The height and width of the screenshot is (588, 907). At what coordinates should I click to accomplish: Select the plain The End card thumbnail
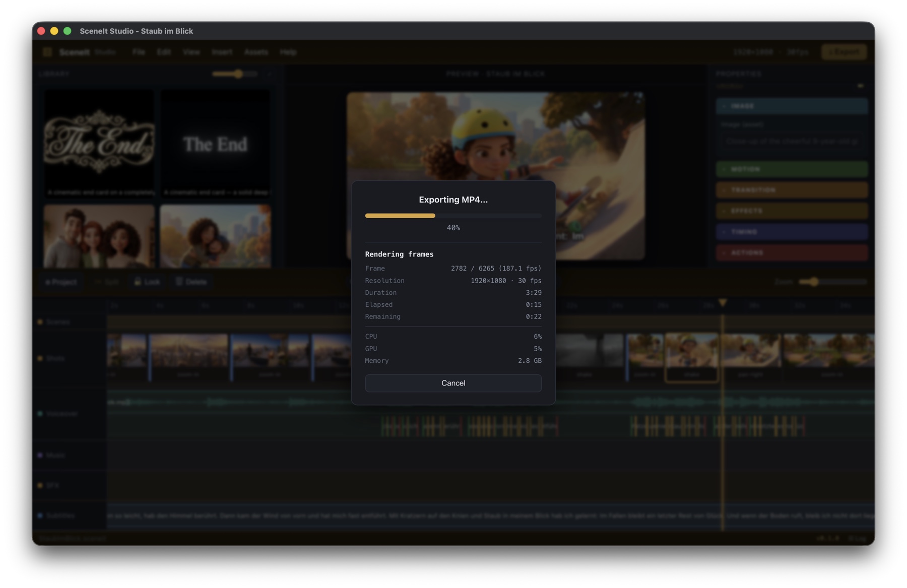click(215, 144)
